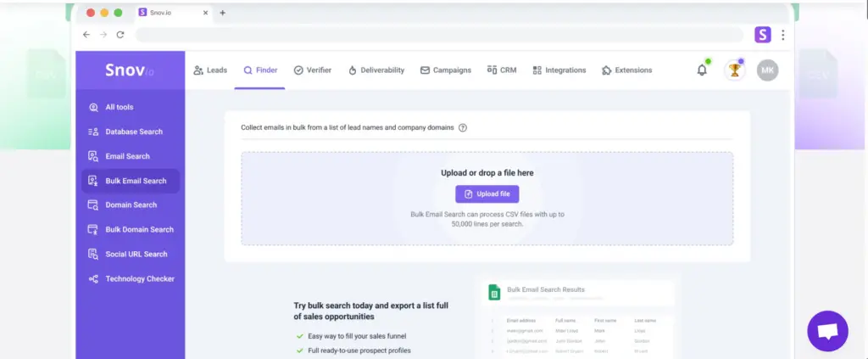The image size is (868, 359).
Task: Open notifications bell
Action: click(702, 70)
